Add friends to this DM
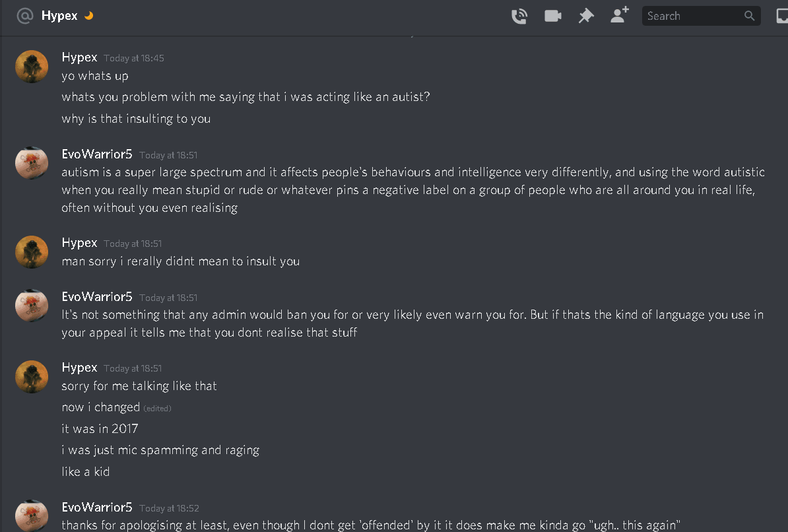 (x=619, y=15)
